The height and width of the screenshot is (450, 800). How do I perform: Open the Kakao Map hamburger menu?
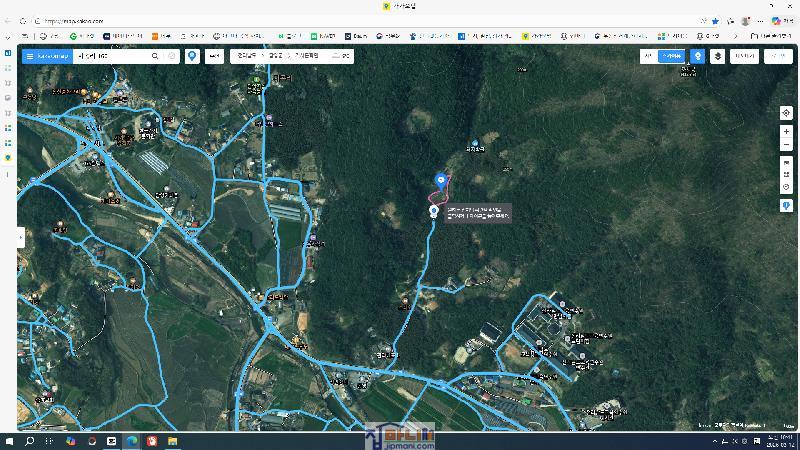point(30,57)
